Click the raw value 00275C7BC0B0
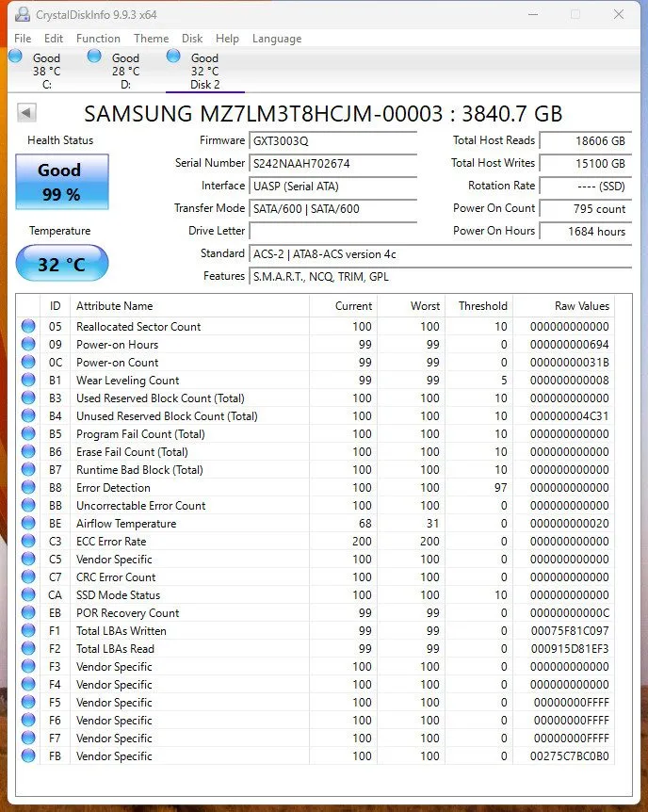 tap(569, 756)
